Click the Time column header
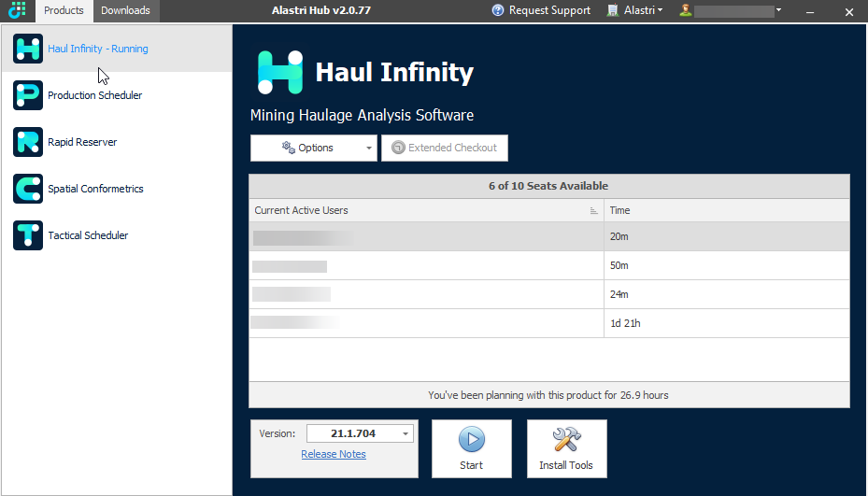This screenshot has width=868, height=496. tap(726, 210)
